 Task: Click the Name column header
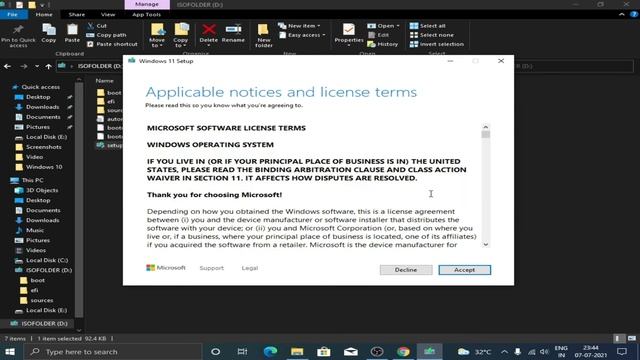point(104,80)
